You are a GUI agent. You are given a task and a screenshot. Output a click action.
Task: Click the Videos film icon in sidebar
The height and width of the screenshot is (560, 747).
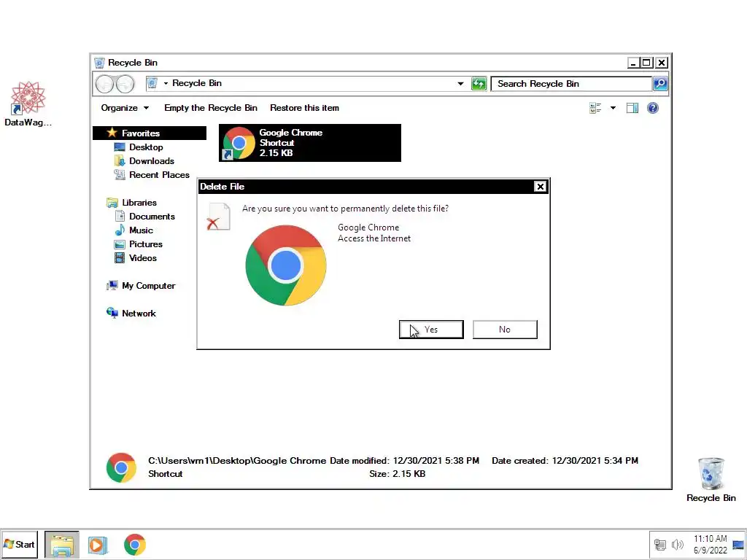click(120, 257)
